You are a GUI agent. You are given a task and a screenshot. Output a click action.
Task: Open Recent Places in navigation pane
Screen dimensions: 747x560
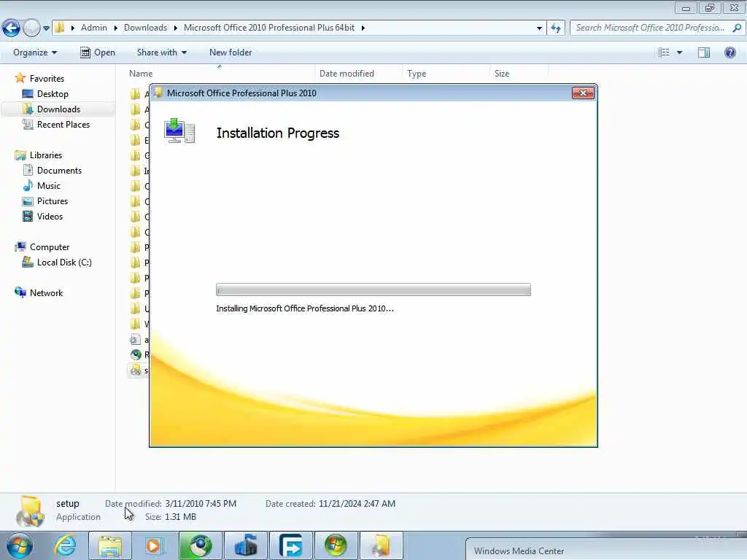click(63, 124)
